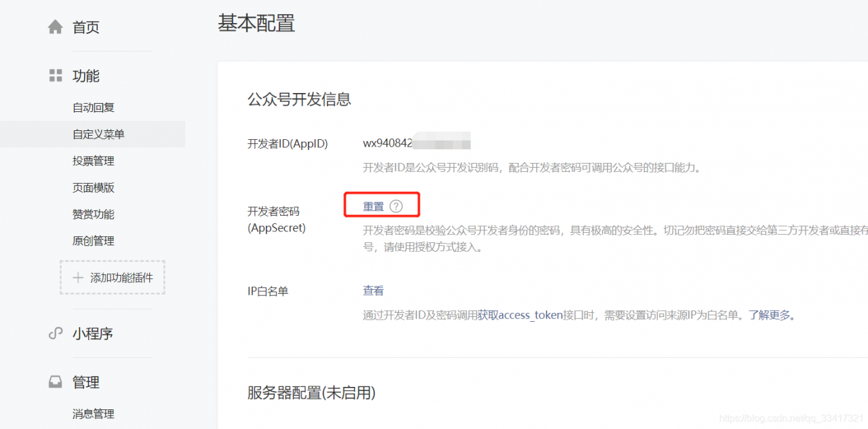Open 页面模版 in sidebar
The height and width of the screenshot is (429, 868).
click(94, 187)
